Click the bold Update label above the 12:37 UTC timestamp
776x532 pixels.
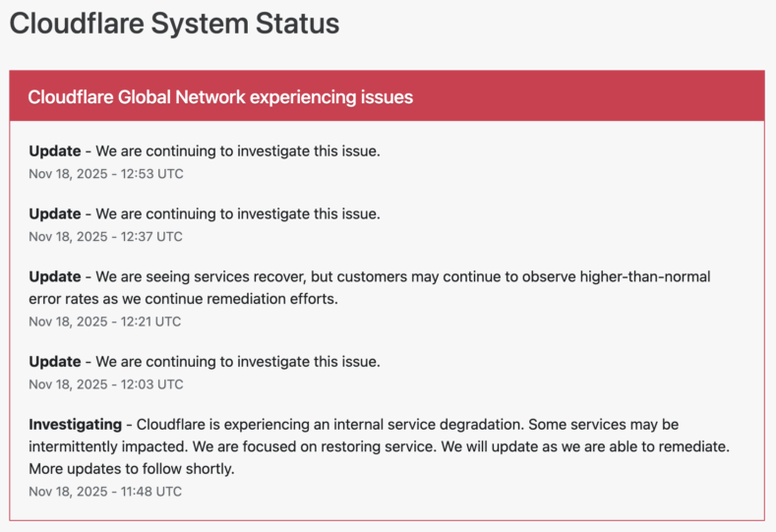pyautogui.click(x=55, y=213)
